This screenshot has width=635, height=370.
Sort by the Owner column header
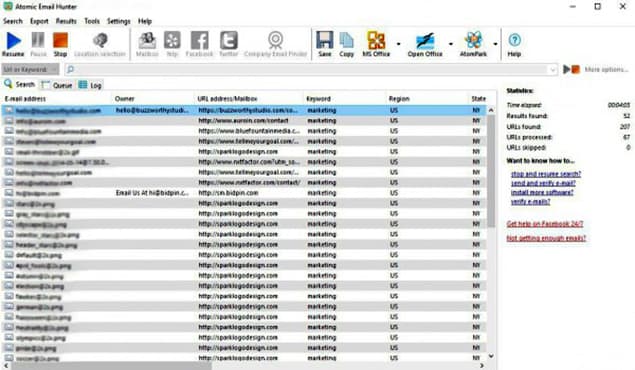[x=153, y=99]
